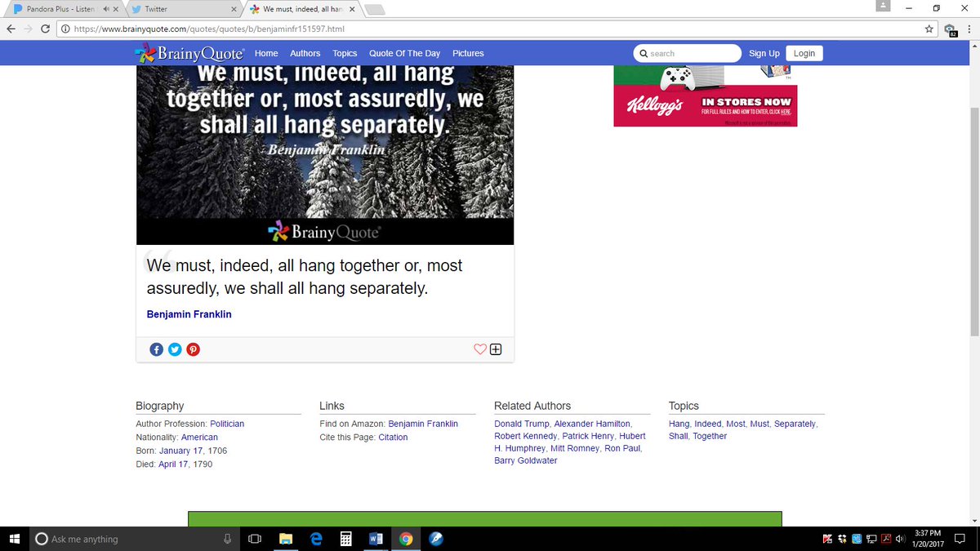Image resolution: width=980 pixels, height=551 pixels.
Task: Open related author Mitt Romney
Action: pyautogui.click(x=575, y=448)
